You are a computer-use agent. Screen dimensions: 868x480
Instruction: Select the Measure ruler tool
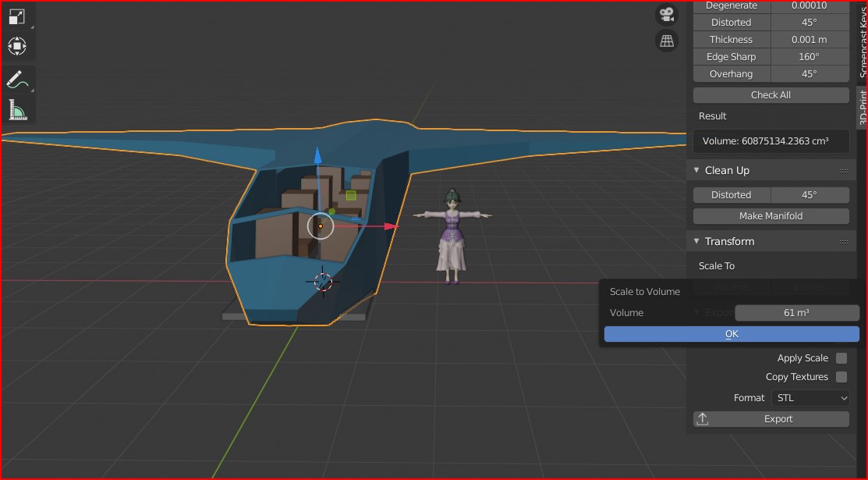pos(17,109)
